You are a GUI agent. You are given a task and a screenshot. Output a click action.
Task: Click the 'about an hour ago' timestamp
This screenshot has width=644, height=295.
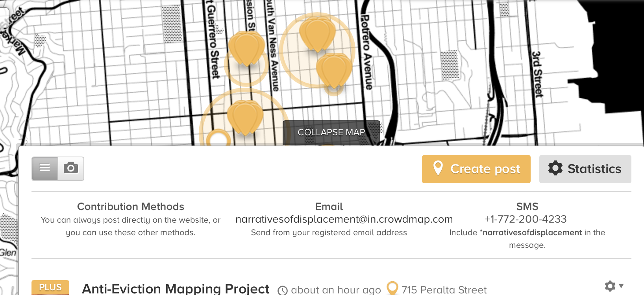335,290
